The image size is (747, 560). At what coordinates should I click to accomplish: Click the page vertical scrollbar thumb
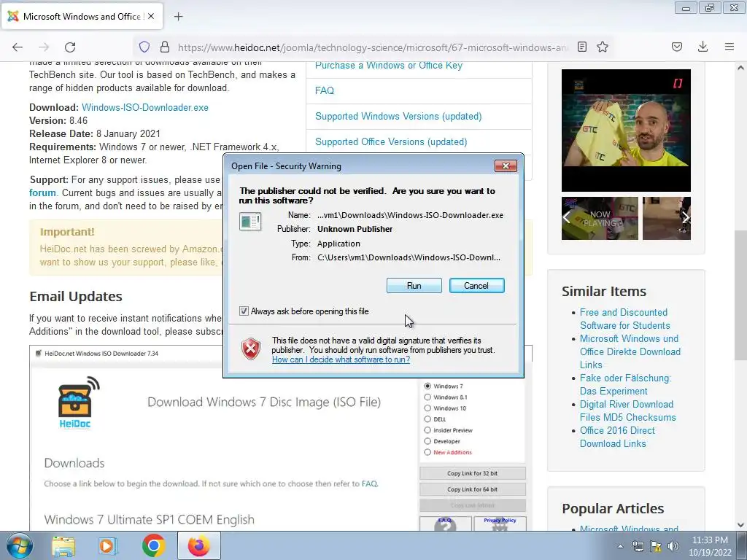tap(740, 295)
